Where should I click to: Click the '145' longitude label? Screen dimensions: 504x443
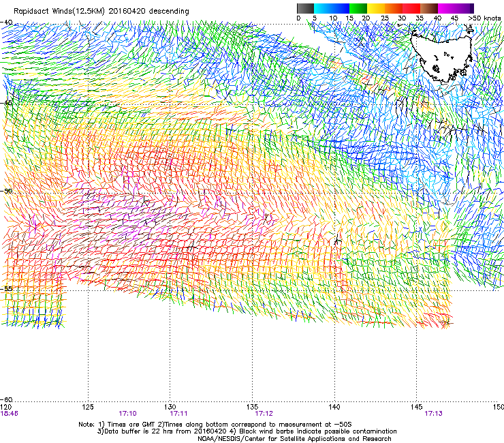point(417,407)
